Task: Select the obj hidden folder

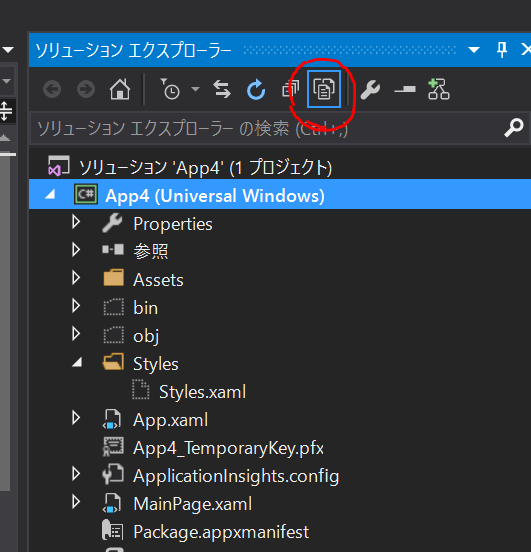Action: (x=146, y=336)
